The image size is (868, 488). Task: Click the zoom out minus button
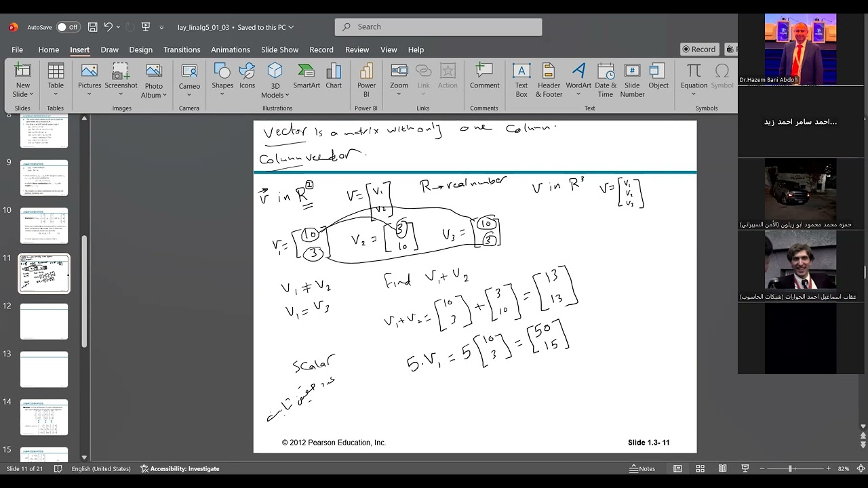762,468
